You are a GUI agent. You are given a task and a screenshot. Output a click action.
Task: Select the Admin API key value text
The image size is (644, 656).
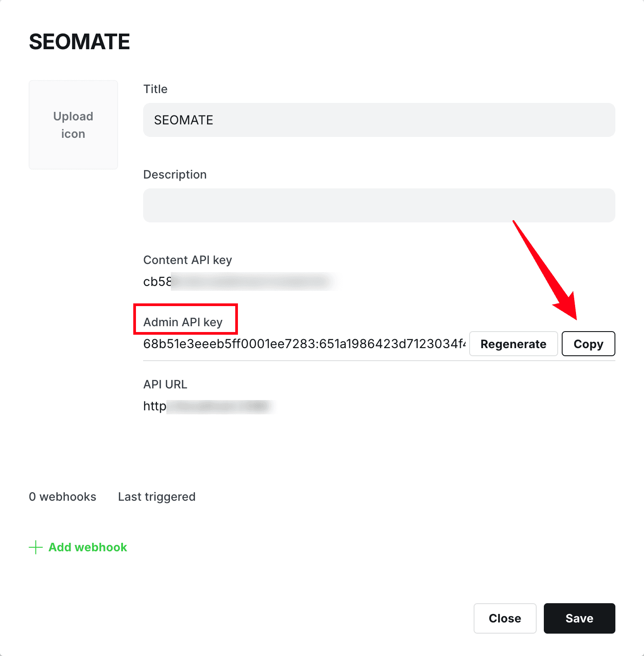click(304, 344)
